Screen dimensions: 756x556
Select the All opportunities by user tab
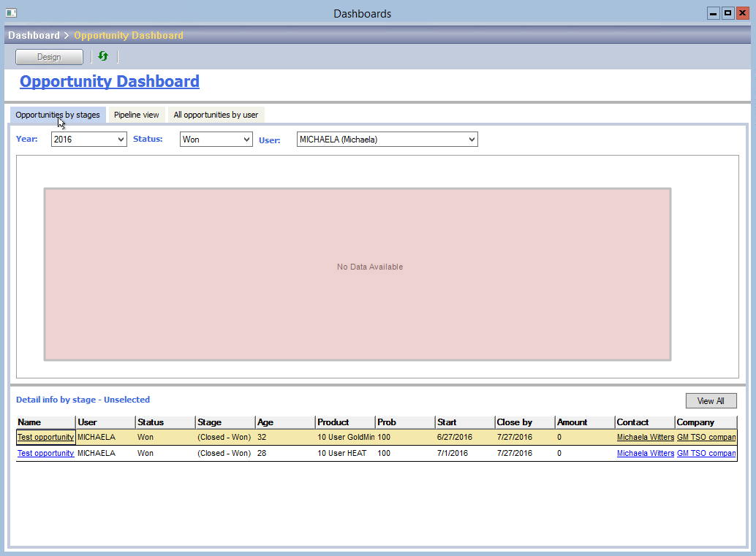216,115
